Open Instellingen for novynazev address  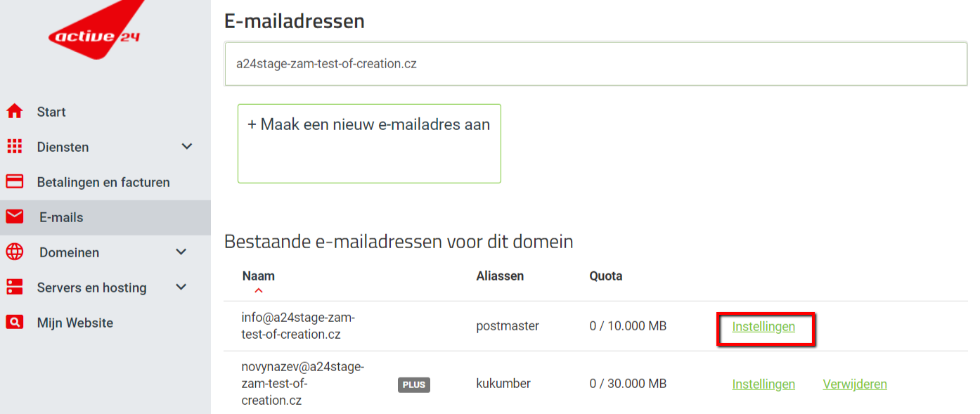click(763, 384)
